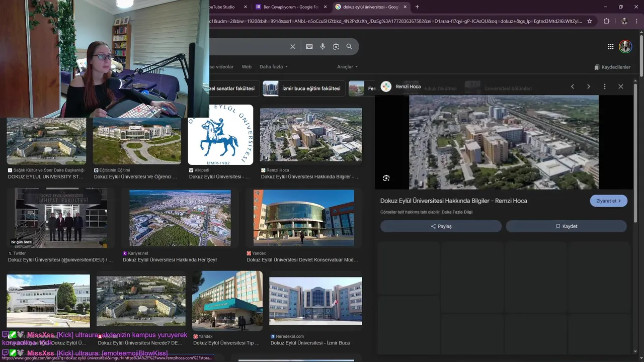Open the Chrome three-dot menu
The width and height of the screenshot is (644, 362).
tap(637, 21)
